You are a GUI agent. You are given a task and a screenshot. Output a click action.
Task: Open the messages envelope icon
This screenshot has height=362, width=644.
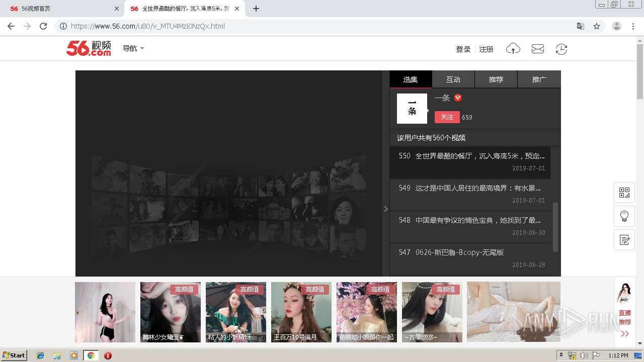point(538,49)
